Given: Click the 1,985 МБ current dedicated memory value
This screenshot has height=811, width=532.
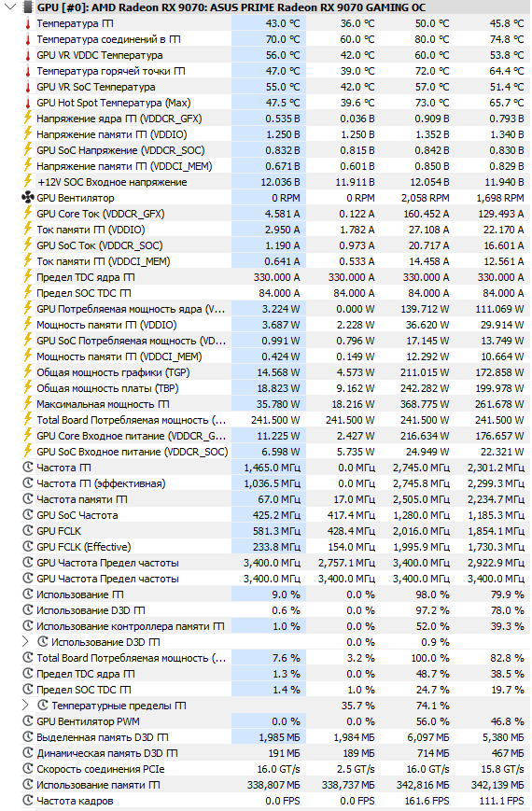Looking at the screenshot, I should (x=279, y=737).
